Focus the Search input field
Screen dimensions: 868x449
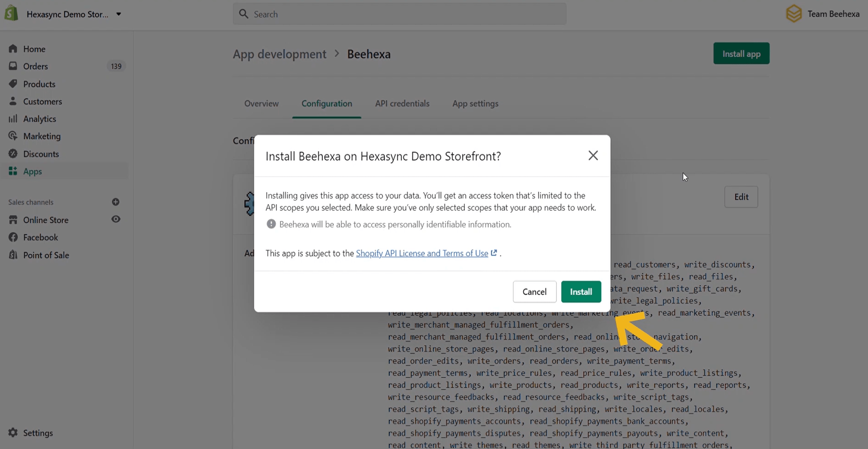pyautogui.click(x=399, y=14)
